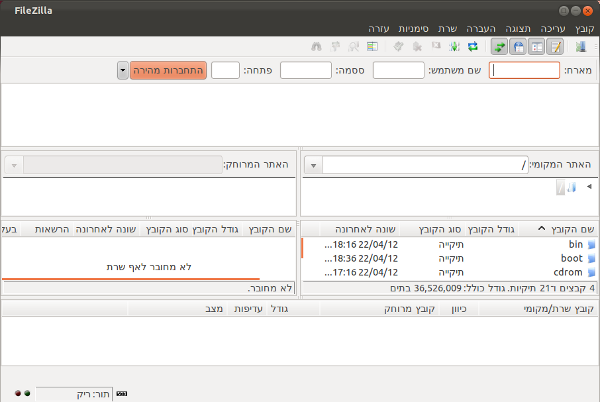Image resolution: width=600 pixels, height=402 pixels.
Task: Click the keyboard icon in status bar
Action: point(122,394)
